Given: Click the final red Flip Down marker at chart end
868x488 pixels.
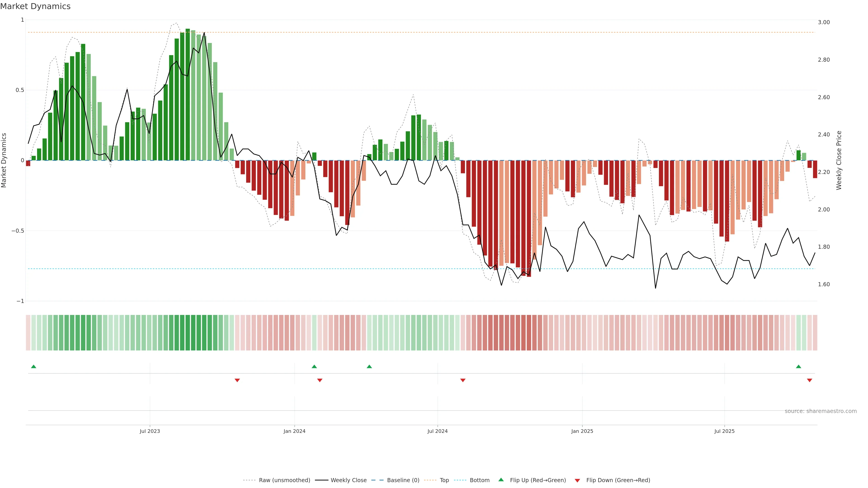Looking at the screenshot, I should point(809,380).
